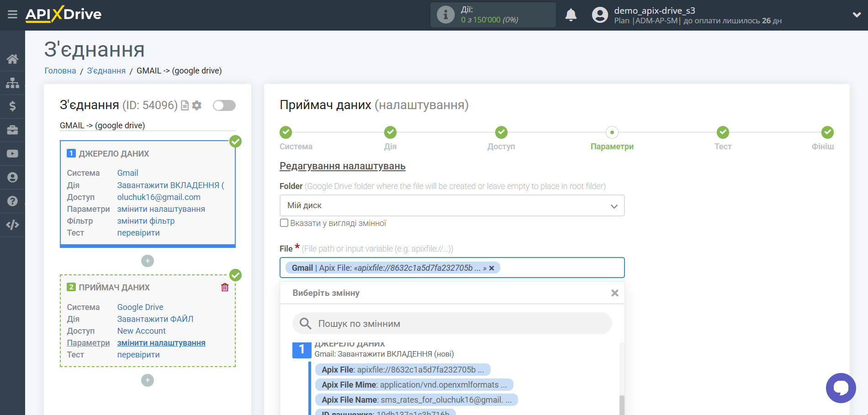Open the Google Drive system link

click(x=140, y=307)
